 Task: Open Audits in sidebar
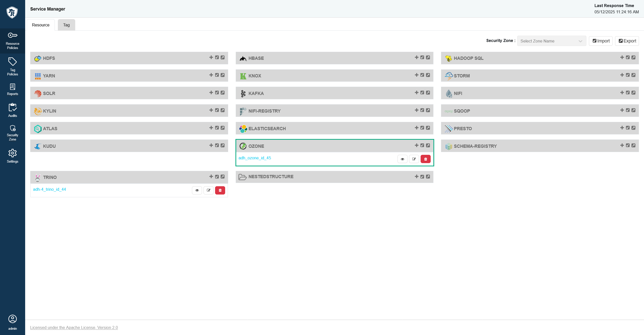[x=13, y=110]
